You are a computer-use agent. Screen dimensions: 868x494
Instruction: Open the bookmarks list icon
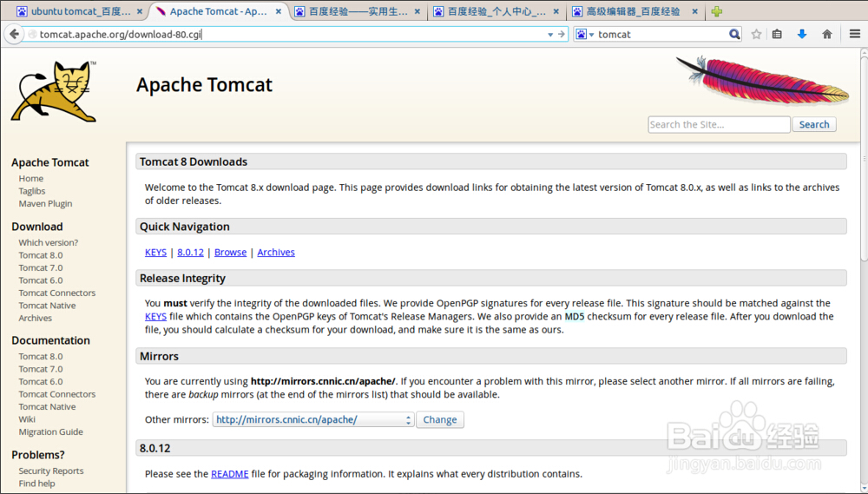tap(777, 35)
